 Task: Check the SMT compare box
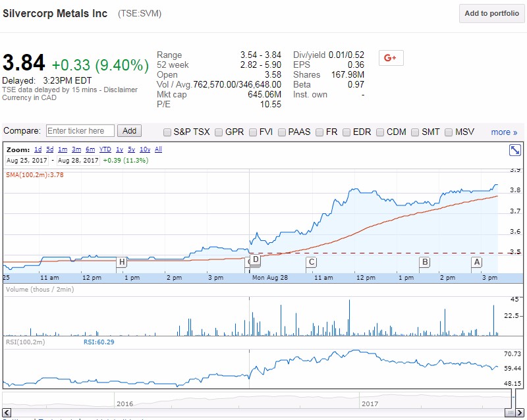(415, 132)
